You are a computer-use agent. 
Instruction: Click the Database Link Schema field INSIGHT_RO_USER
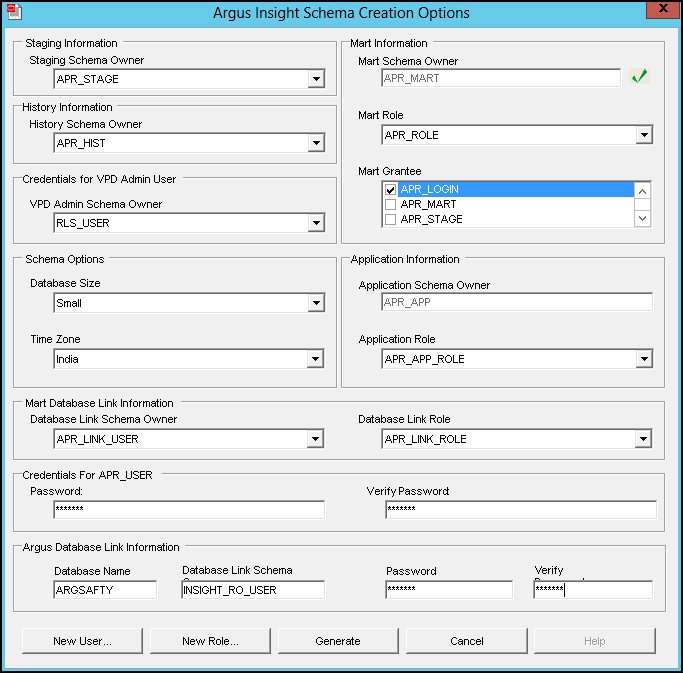coord(253,590)
